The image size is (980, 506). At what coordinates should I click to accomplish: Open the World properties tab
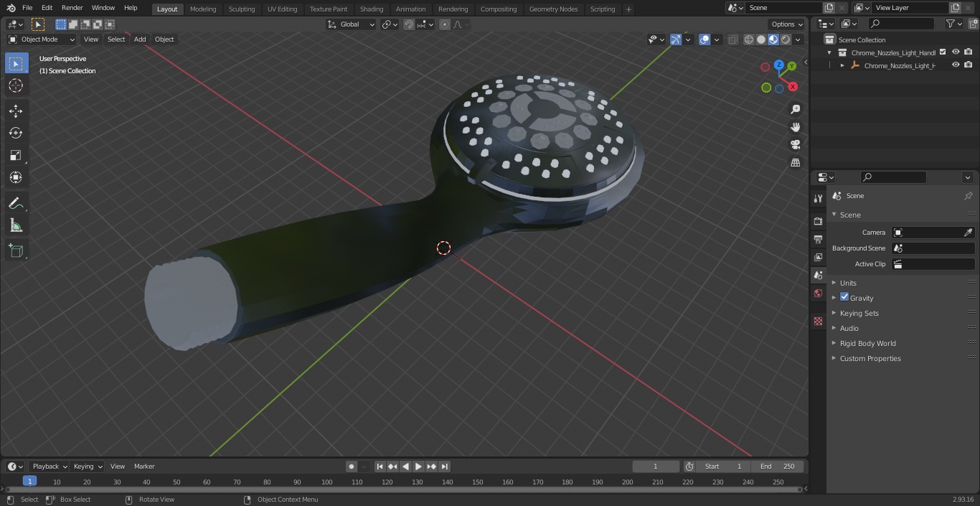[818, 293]
